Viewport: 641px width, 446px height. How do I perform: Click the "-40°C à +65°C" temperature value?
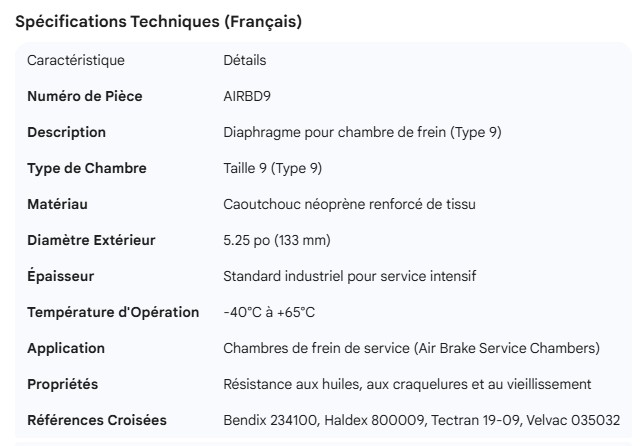click(x=269, y=312)
